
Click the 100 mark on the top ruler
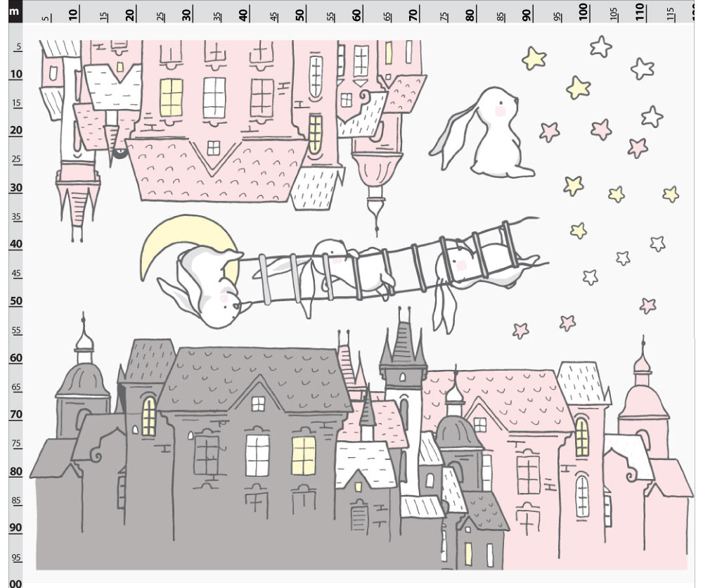(x=583, y=13)
